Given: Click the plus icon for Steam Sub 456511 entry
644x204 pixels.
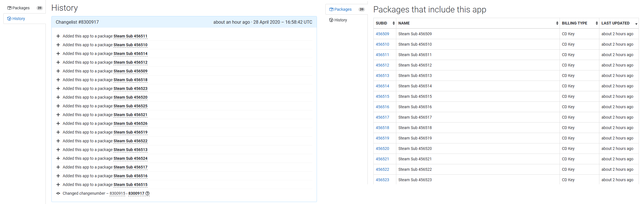Looking at the screenshot, I should tap(58, 36).
